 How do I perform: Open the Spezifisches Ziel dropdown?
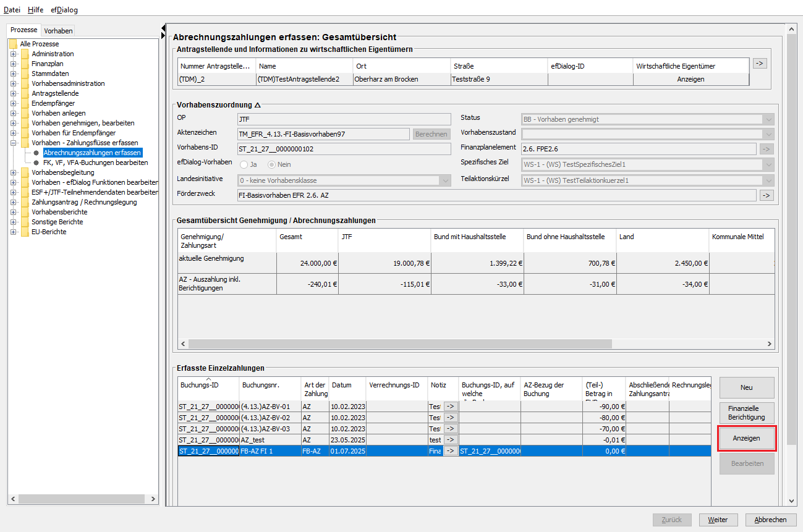point(768,165)
